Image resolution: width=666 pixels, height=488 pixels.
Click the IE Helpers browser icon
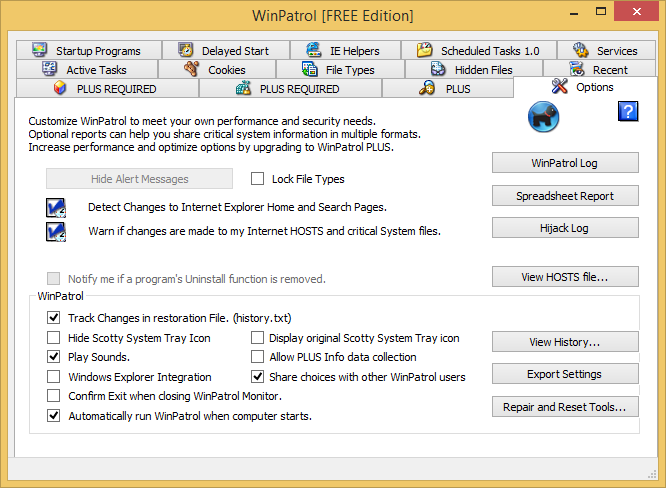(314, 50)
